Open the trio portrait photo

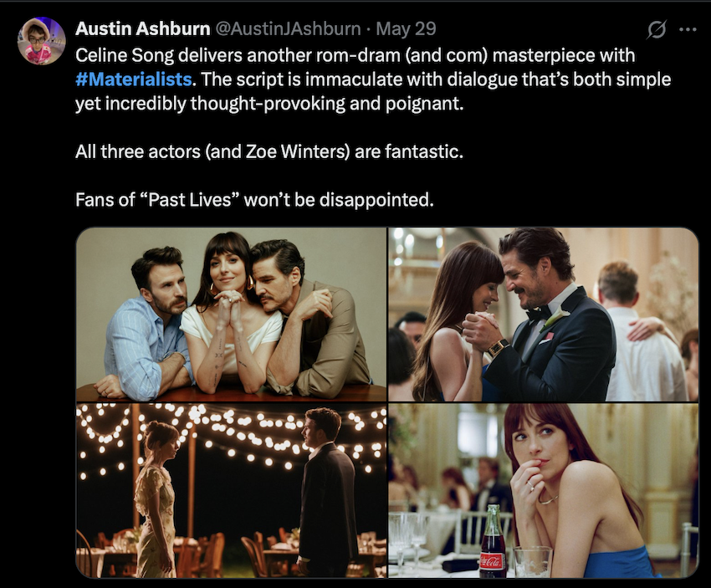point(231,314)
